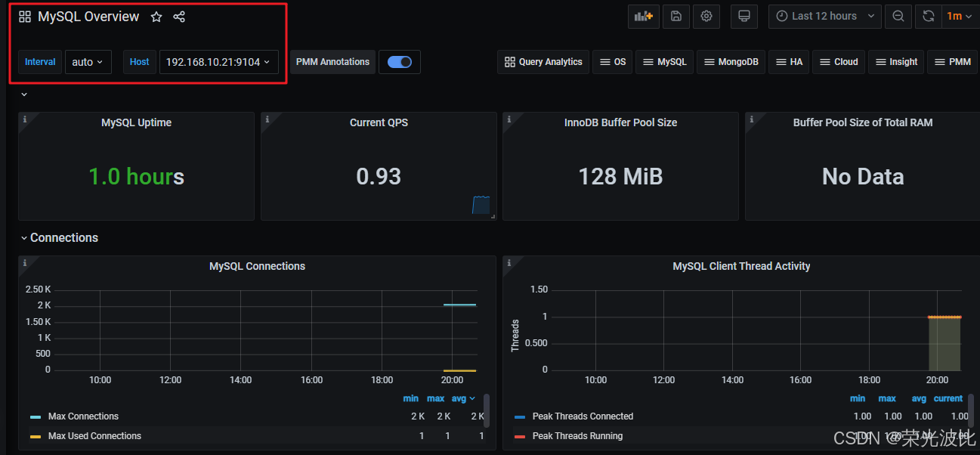The image size is (980, 455).
Task: Click the info icon on Buffer Pool Size of Total RAM
Action: tap(751, 119)
